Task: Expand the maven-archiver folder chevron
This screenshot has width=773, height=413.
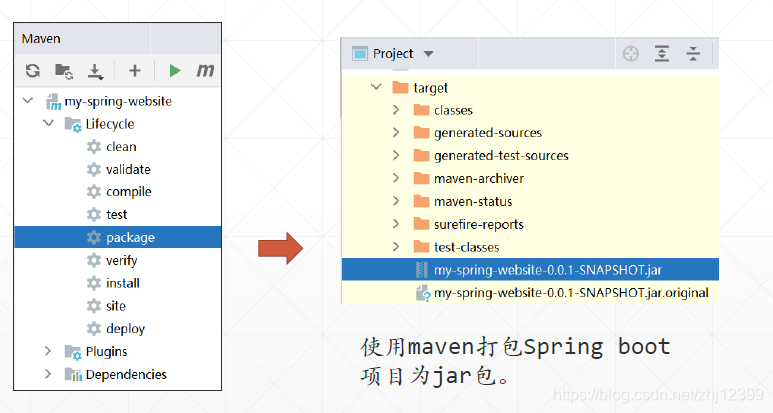Action: 396,178
